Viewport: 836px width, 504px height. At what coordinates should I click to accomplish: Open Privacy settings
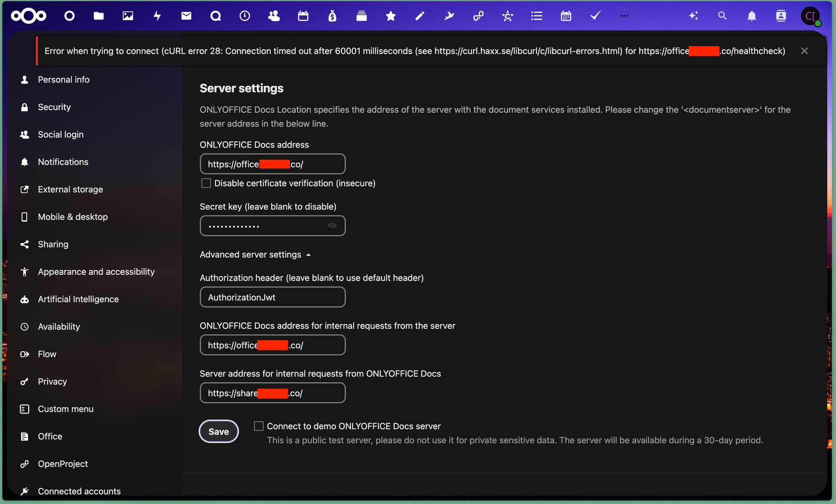click(52, 381)
